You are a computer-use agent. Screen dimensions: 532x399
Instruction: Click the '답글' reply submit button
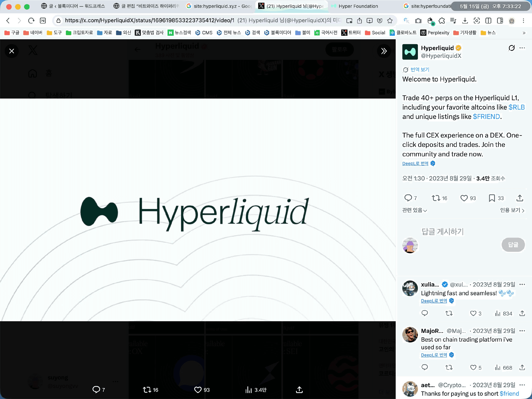pos(513,245)
